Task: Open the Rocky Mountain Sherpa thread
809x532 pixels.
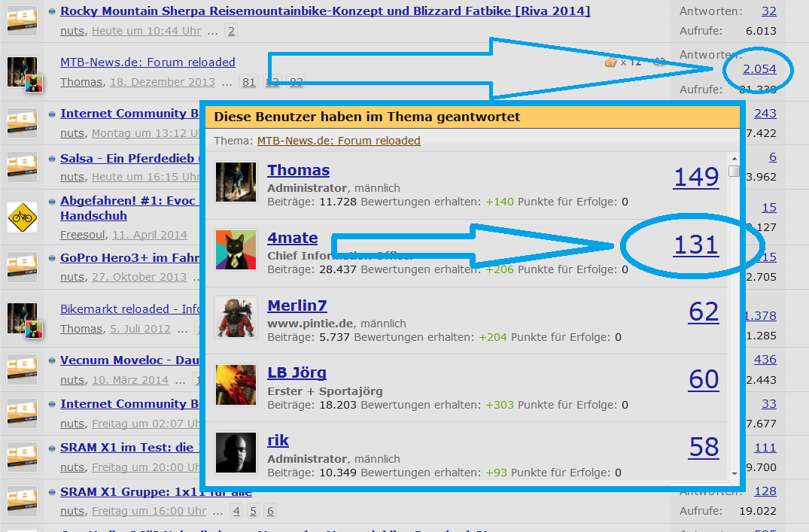Action: click(x=324, y=11)
